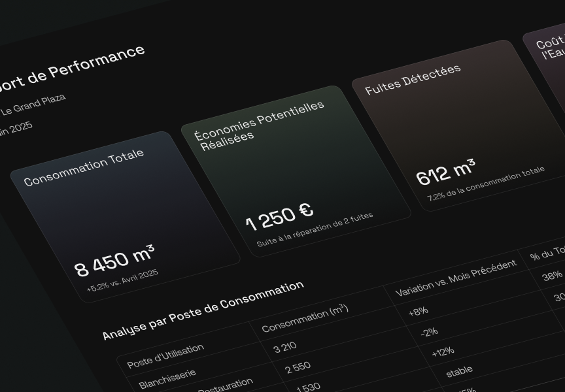Click the '38%' share cell
565x392 pixels.
552,276
